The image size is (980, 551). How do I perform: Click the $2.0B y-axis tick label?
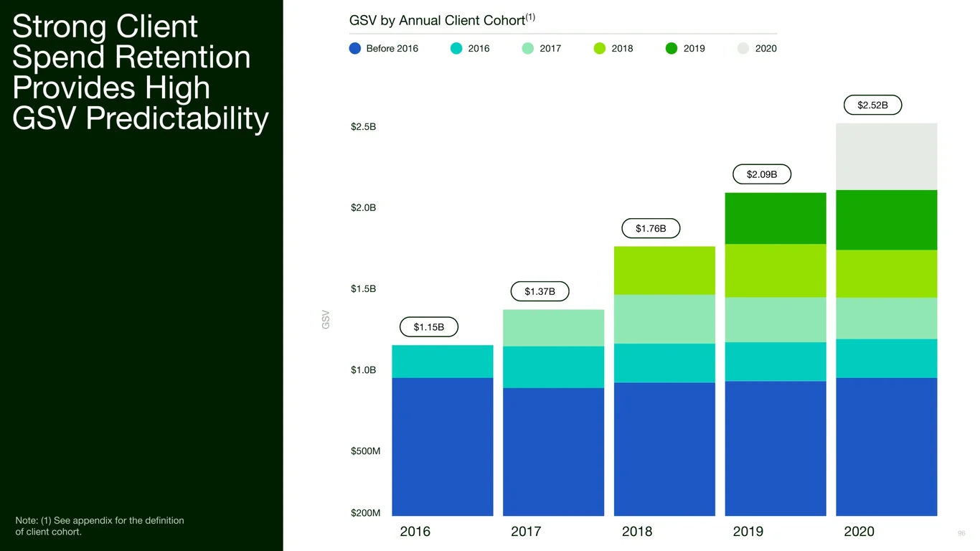[363, 208]
